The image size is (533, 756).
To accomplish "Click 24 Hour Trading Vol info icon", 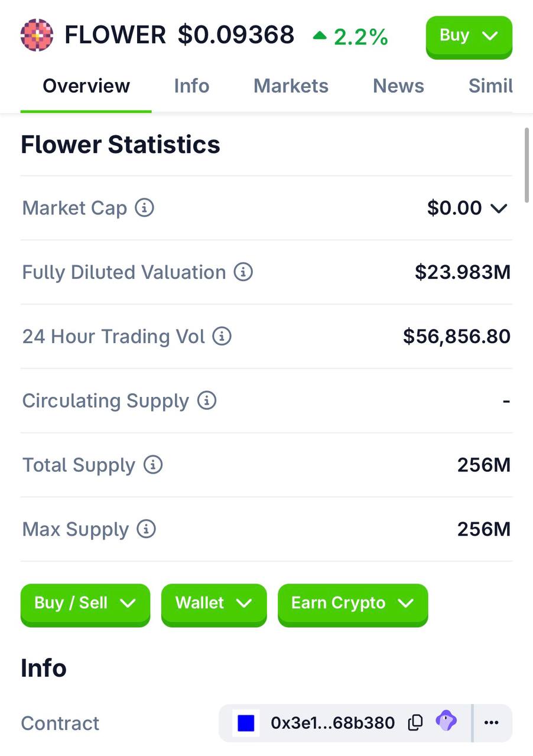I will [x=222, y=337].
